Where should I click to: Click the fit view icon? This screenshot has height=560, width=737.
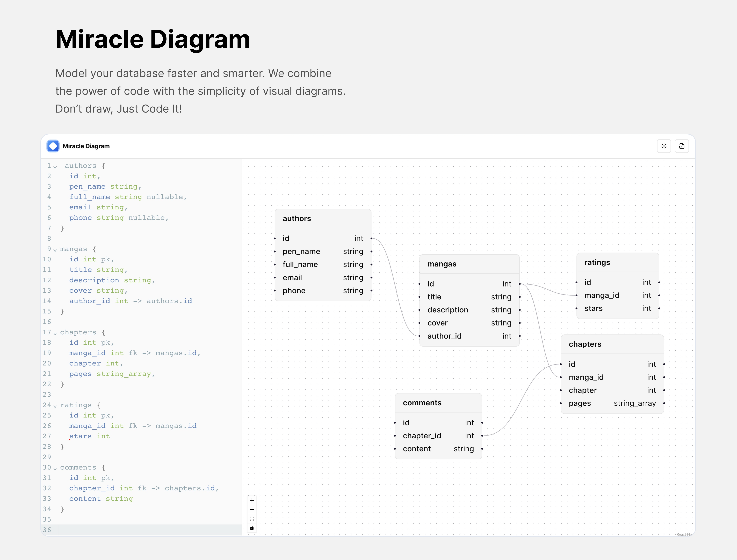[252, 519]
